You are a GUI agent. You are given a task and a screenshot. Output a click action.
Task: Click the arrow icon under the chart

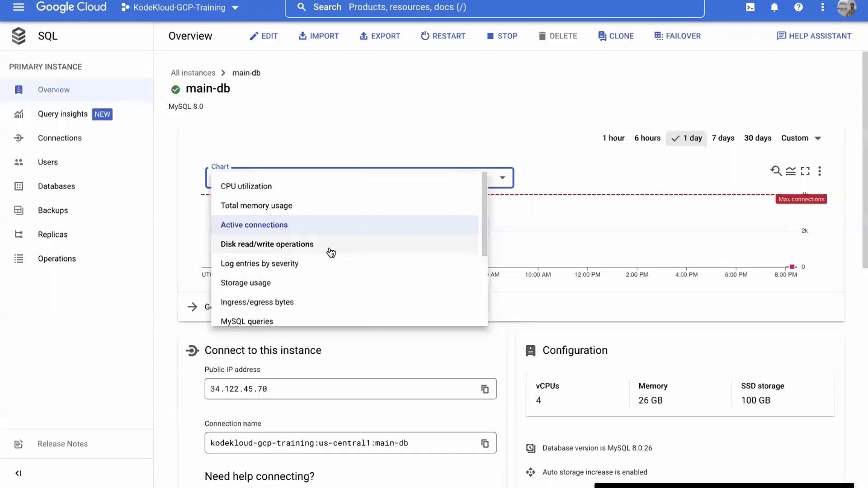(192, 307)
